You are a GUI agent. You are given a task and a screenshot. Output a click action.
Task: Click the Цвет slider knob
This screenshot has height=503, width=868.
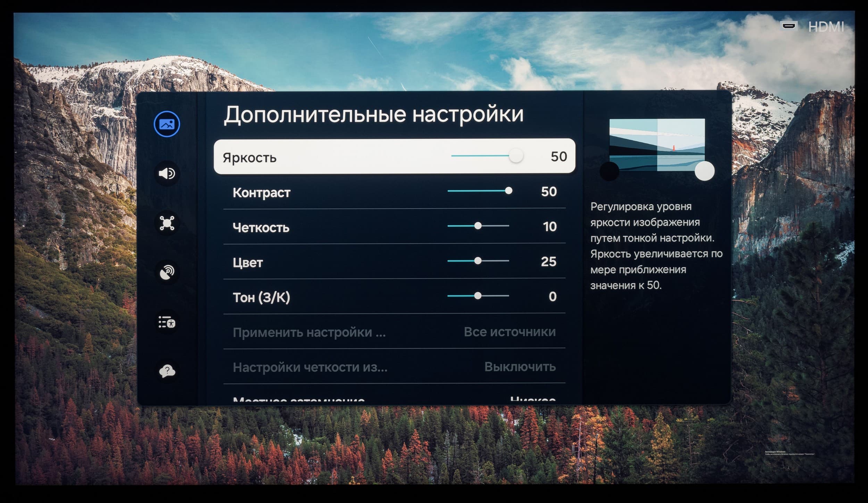478,261
